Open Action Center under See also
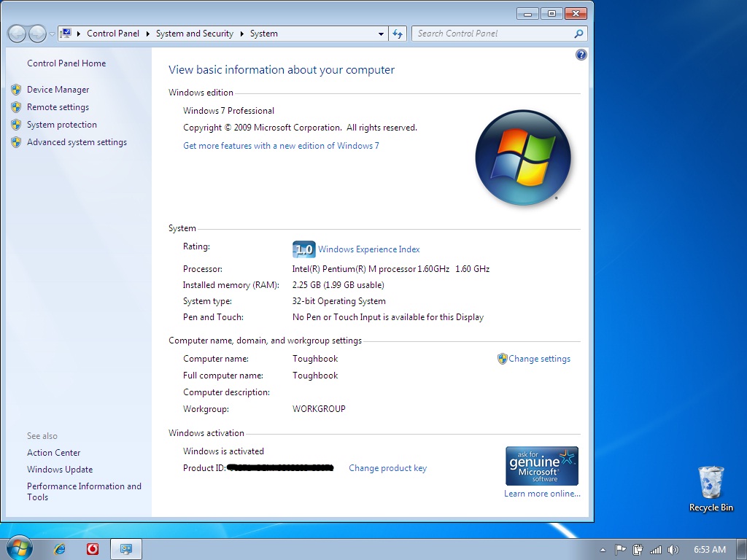The height and width of the screenshot is (560, 747). pos(53,453)
